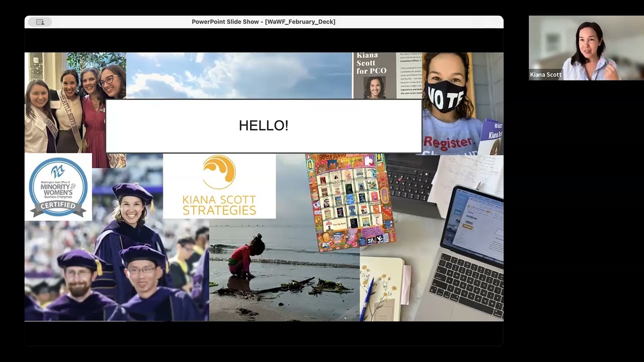Click the cloudy sky photo
Screen dimensions: 644x362
coord(239,75)
